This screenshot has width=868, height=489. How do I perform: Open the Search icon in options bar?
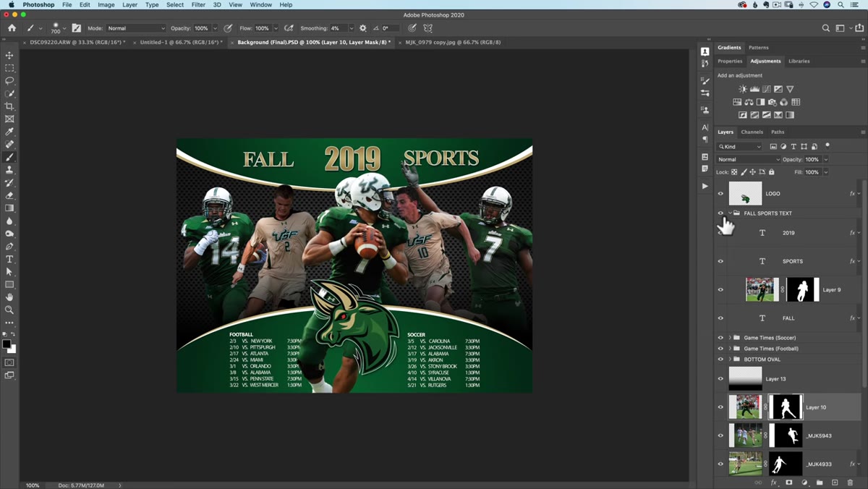[826, 28]
